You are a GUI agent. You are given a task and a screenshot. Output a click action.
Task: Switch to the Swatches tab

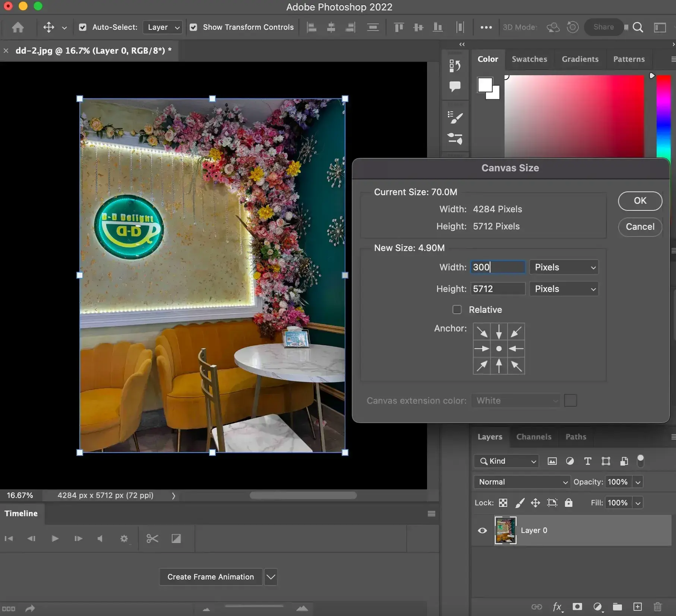click(529, 59)
